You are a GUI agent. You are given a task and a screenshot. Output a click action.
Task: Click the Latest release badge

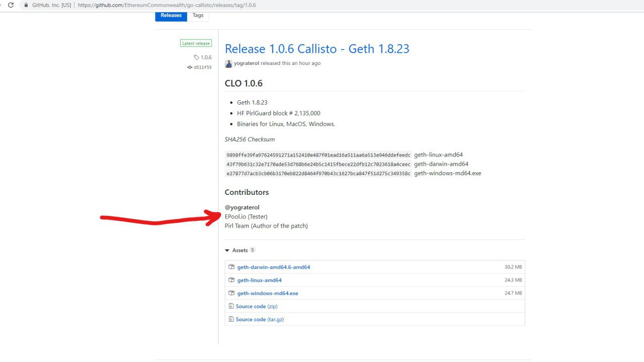pos(196,43)
